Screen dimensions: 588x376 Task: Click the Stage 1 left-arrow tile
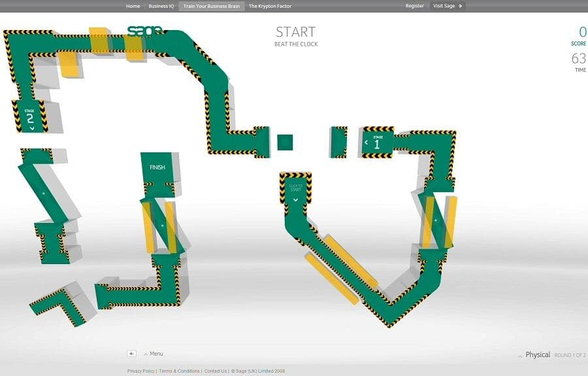click(377, 142)
